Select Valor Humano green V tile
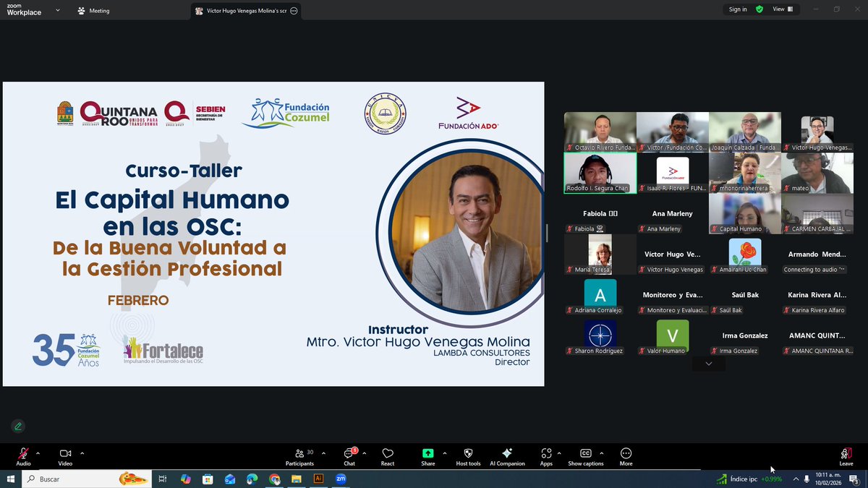This screenshot has height=488, width=868. coord(673,336)
